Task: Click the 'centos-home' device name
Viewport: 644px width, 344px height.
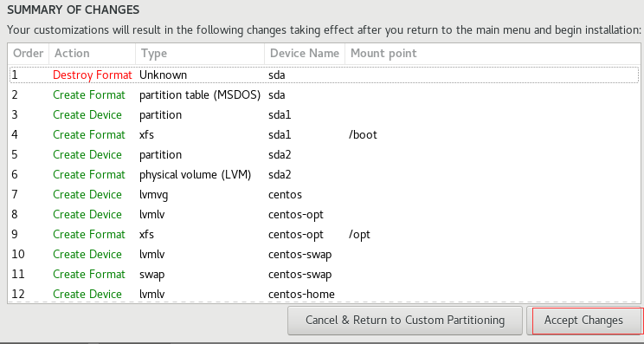Action: [301, 295]
